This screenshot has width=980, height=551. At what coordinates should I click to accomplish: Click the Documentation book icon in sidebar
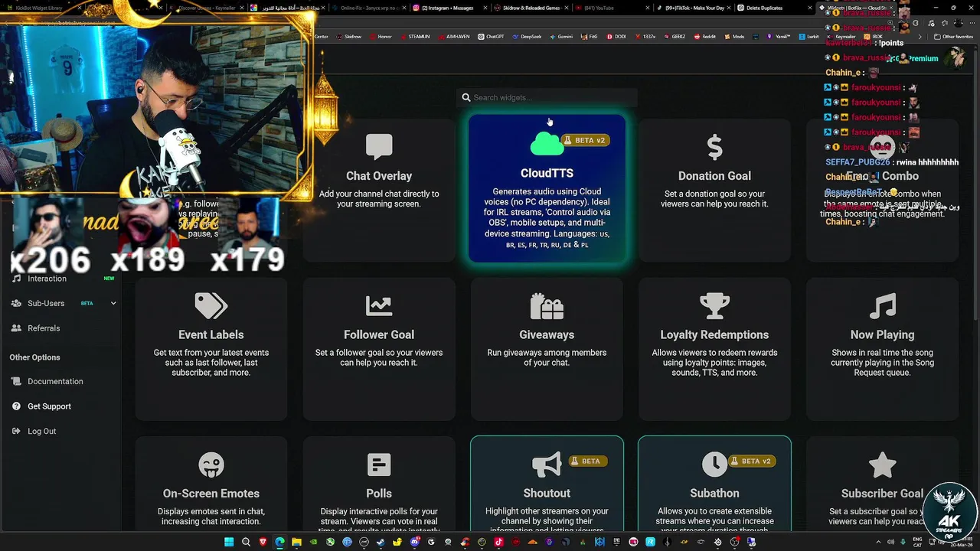pyautogui.click(x=16, y=381)
